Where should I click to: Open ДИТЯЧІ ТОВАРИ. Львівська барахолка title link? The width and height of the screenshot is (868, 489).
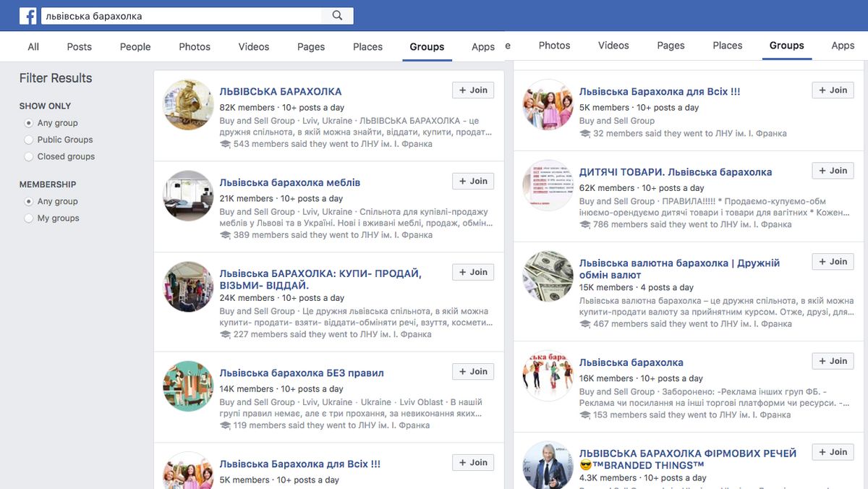[x=676, y=172]
